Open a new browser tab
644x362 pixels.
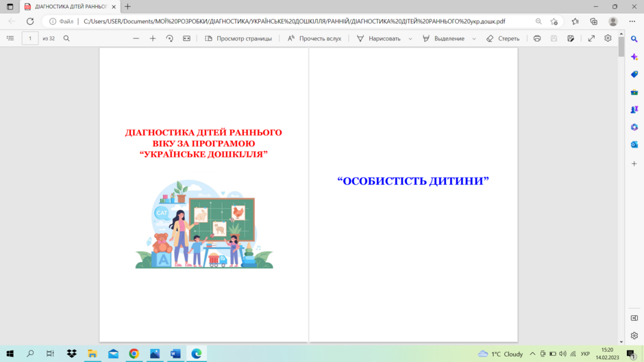(x=127, y=7)
